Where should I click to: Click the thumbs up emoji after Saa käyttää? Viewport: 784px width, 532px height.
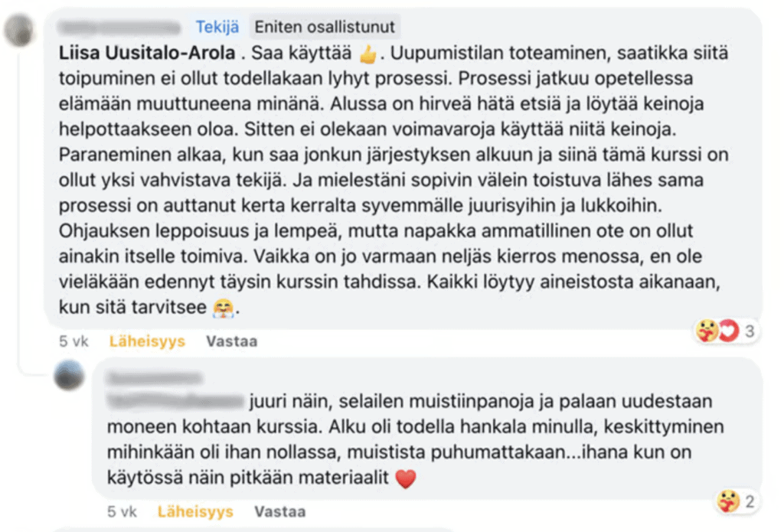(x=368, y=54)
